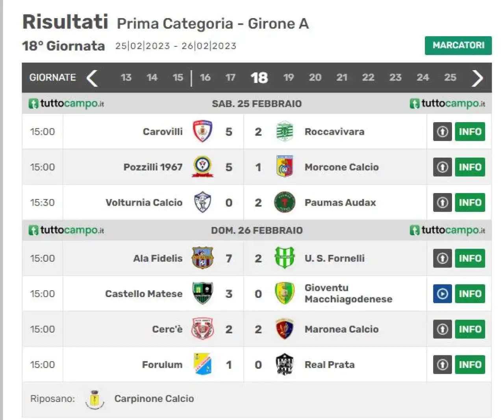Click the Carpinone Calcio crest beside Riposano
The width and height of the screenshot is (504, 420).
coord(94,399)
